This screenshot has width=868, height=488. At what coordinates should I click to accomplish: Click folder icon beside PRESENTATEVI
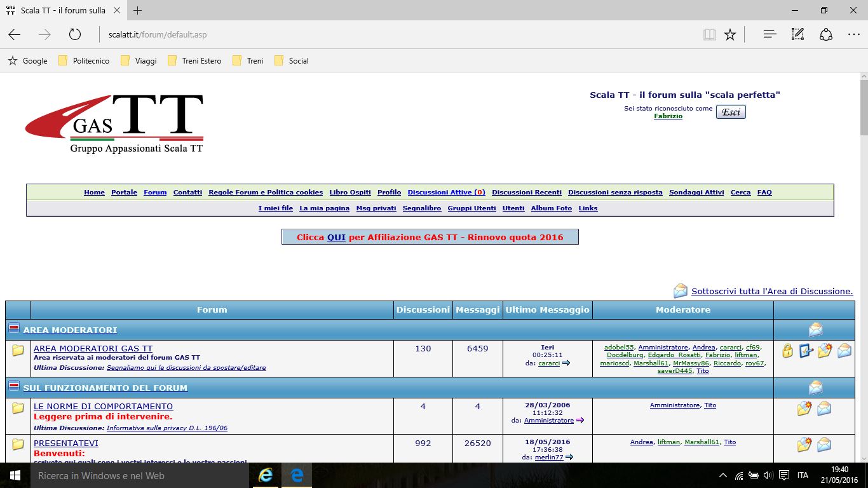click(18, 444)
